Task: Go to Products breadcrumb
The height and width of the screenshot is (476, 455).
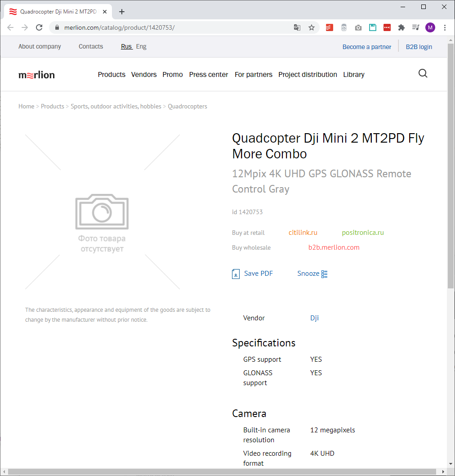Action: point(53,107)
